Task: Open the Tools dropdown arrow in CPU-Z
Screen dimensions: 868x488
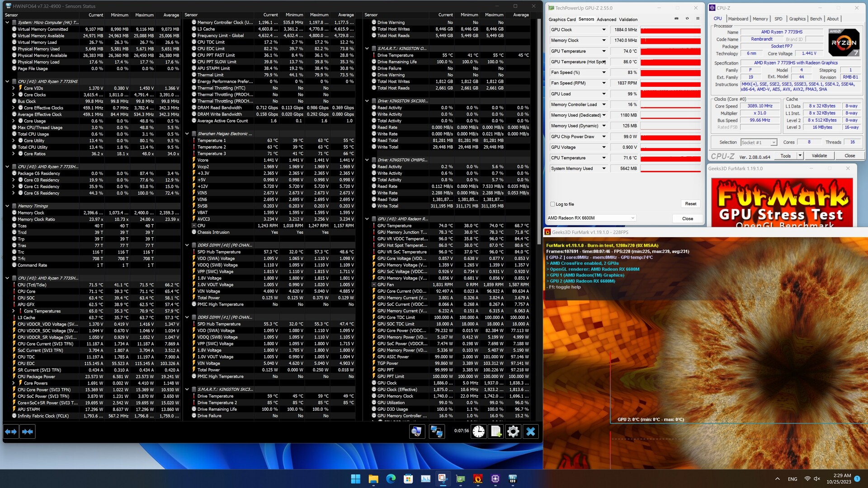Action: pyautogui.click(x=800, y=156)
